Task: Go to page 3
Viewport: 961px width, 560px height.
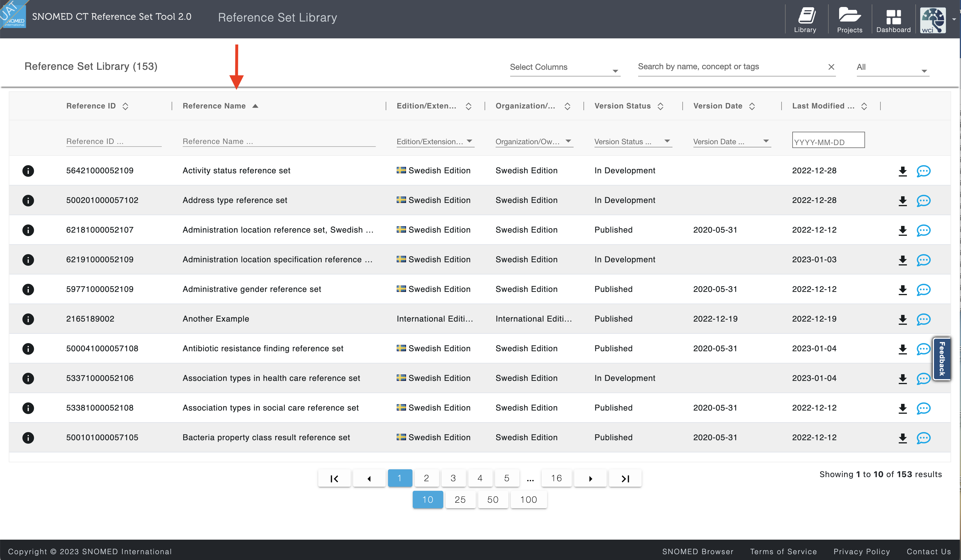Action: click(x=453, y=478)
